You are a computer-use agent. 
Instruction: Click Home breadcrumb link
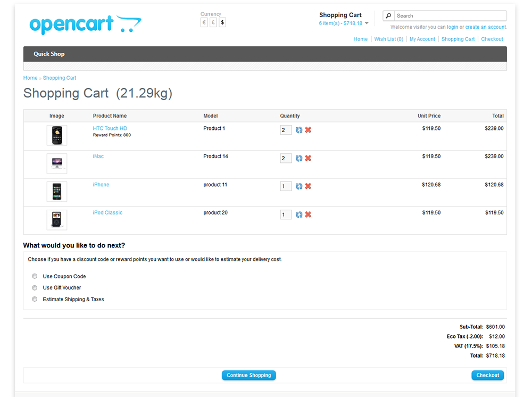point(30,78)
